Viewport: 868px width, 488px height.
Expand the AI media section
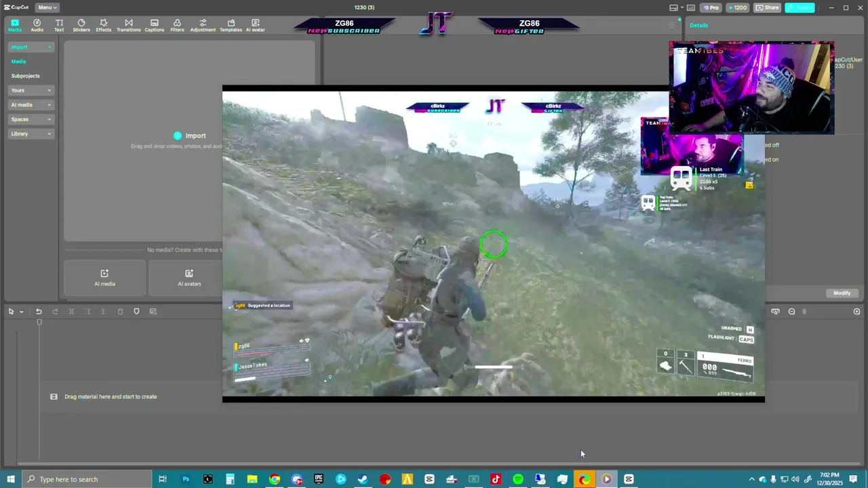click(31, 105)
